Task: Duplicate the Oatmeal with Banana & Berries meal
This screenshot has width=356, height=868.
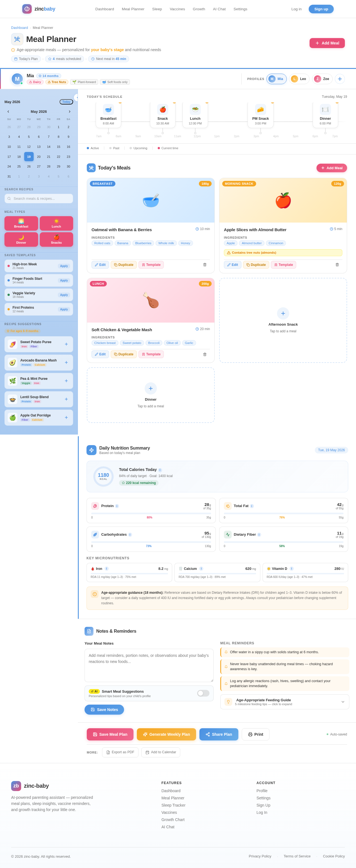Action: (124, 265)
